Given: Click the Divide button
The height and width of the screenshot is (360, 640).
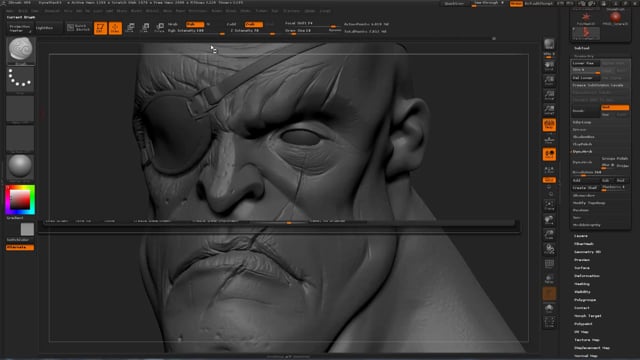Looking at the screenshot, I should [585, 111].
